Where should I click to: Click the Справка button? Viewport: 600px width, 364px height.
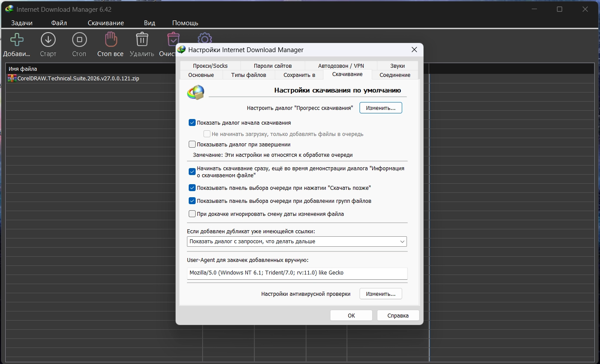point(398,315)
